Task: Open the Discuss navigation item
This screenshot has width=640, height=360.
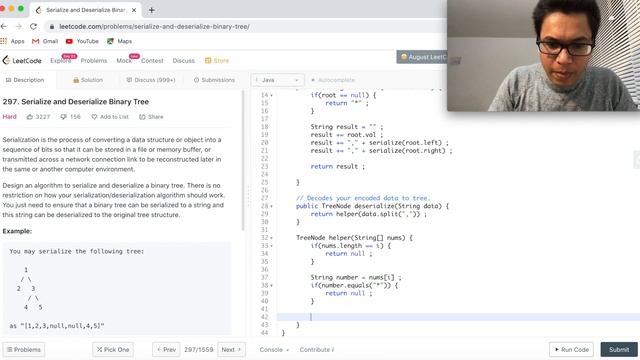Action: pyautogui.click(x=184, y=60)
